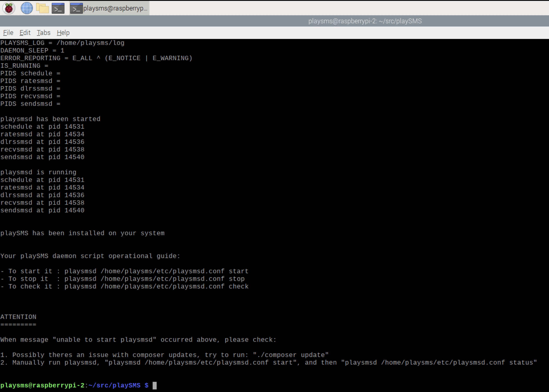Screen dimensions: 549x392
Task: Select the playsms@raspberryp... taskbar window button
Action: point(109,8)
